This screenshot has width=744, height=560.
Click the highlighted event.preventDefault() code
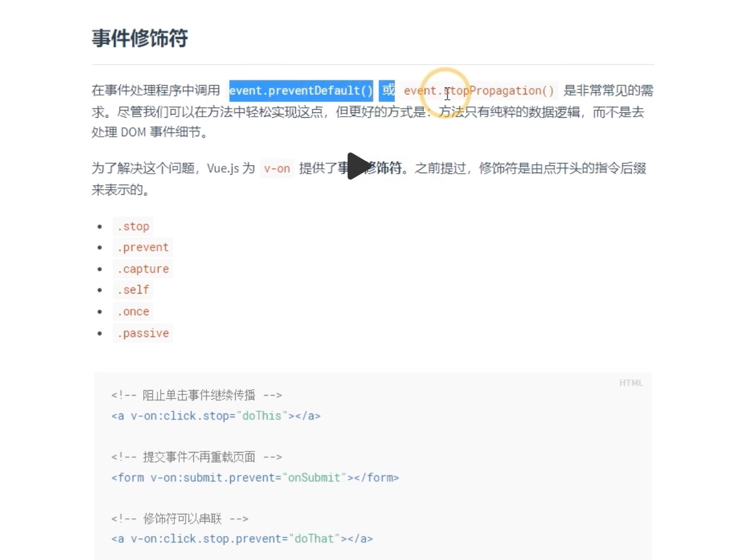(x=301, y=91)
